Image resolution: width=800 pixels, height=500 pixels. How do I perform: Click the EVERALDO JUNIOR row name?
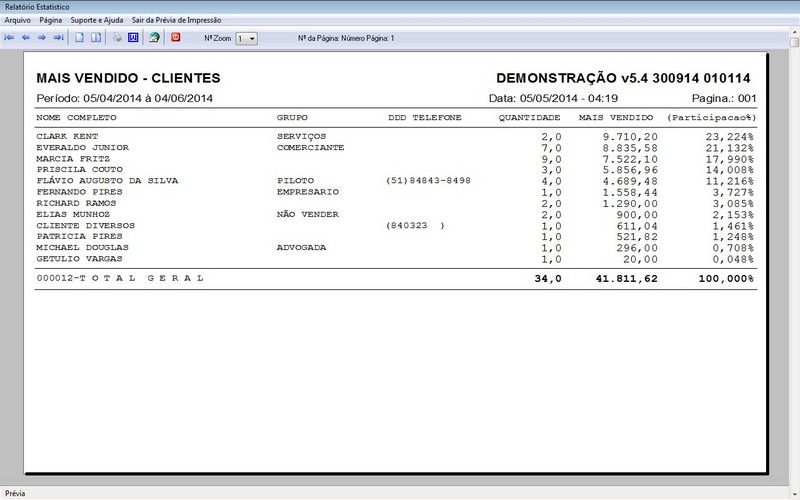pyautogui.click(x=83, y=147)
